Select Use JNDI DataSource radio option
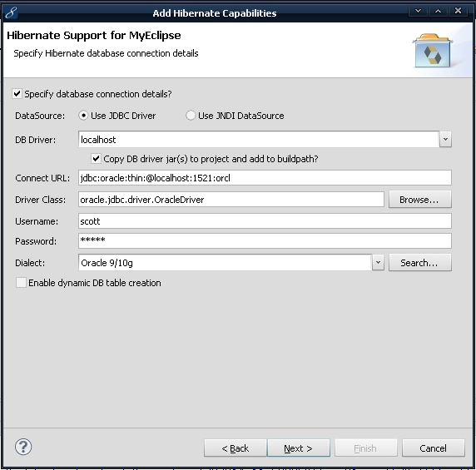 (191, 116)
